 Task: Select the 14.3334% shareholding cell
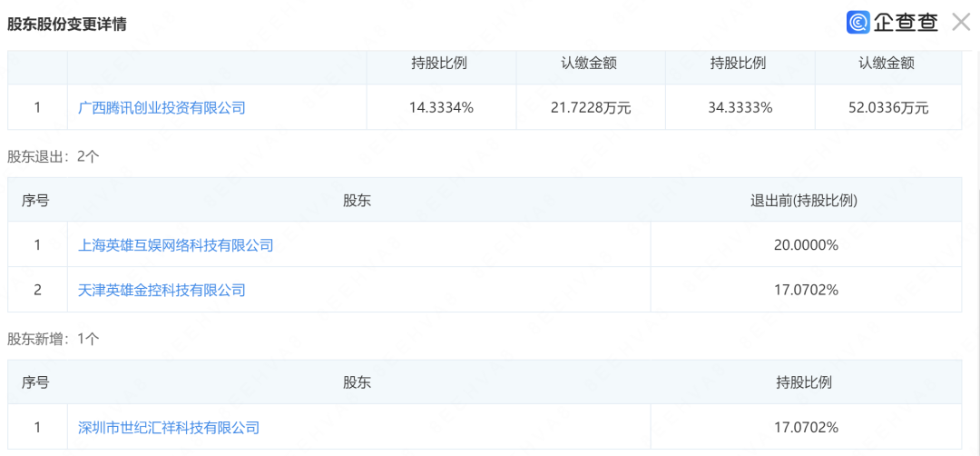(441, 107)
